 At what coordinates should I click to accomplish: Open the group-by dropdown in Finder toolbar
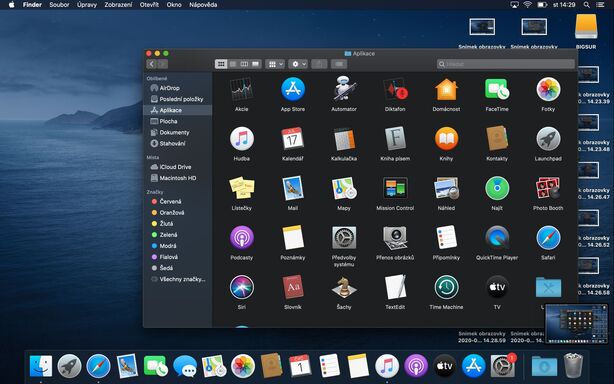tap(275, 64)
